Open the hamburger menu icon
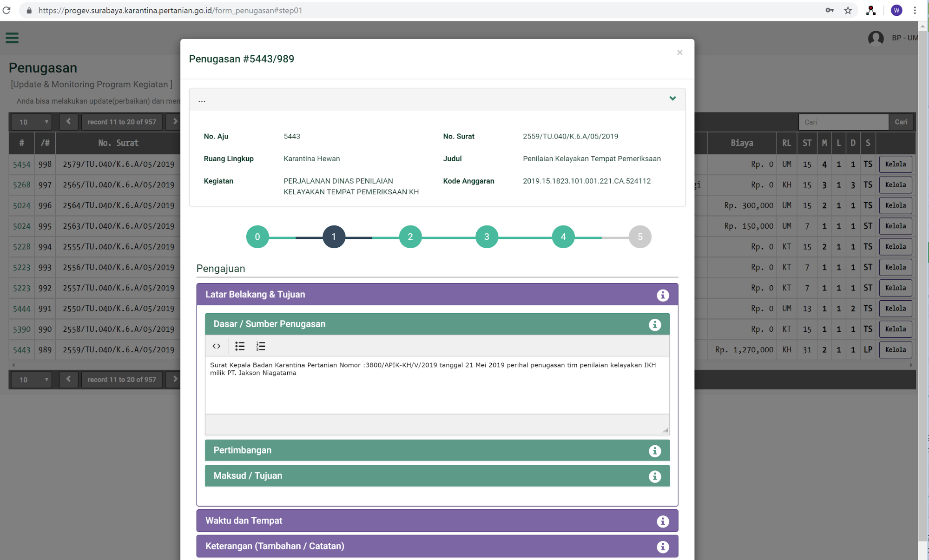The height and width of the screenshot is (560, 929). pyautogui.click(x=12, y=38)
